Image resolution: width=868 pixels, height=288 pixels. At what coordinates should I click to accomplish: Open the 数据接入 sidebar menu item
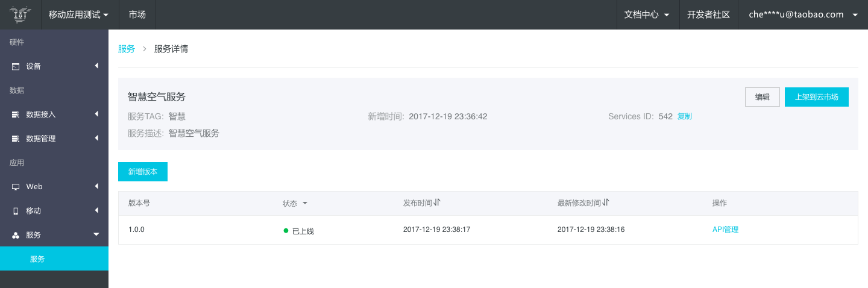coord(54,114)
